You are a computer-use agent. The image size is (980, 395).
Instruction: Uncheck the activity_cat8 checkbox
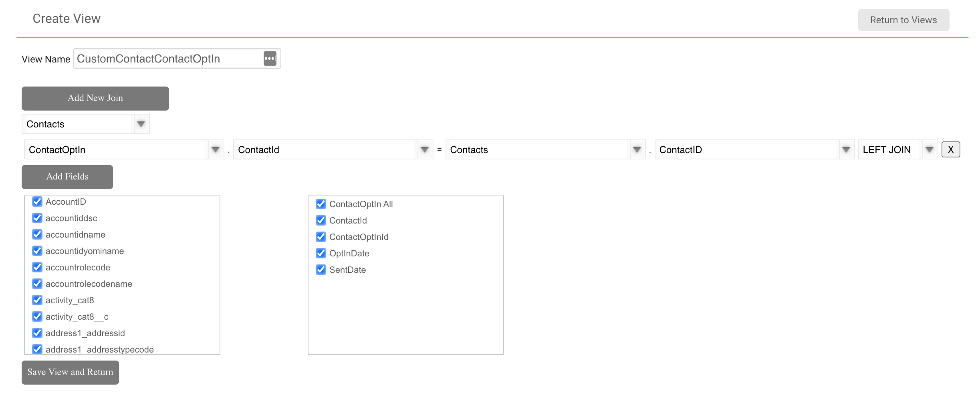point(37,300)
